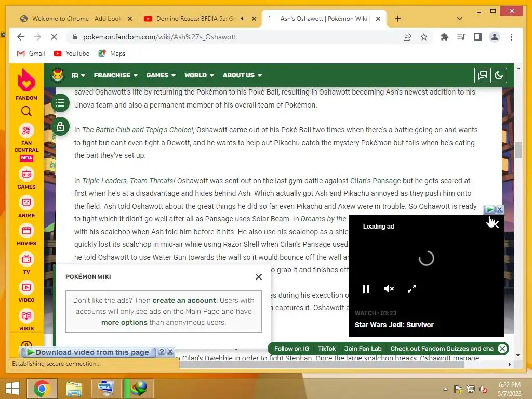This screenshot has width=532, height=399.
Task: Open YouTube bookmark
Action: click(72, 54)
